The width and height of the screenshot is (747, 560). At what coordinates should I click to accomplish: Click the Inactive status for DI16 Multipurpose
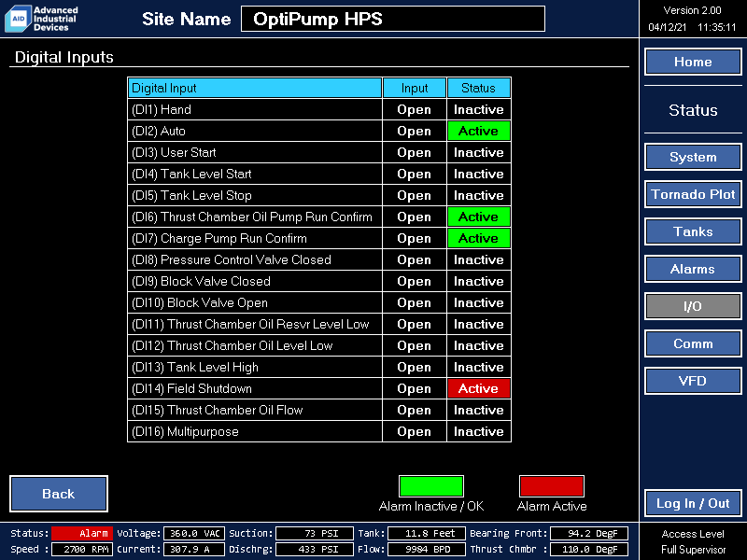point(479,431)
